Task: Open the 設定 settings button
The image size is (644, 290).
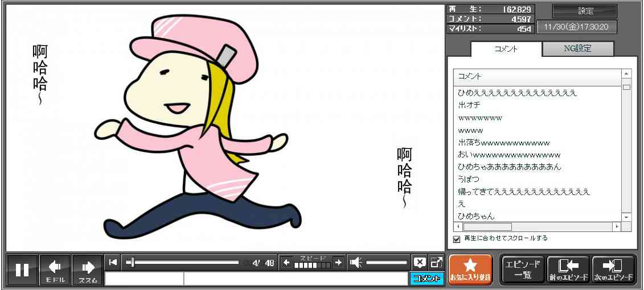Action: [585, 11]
